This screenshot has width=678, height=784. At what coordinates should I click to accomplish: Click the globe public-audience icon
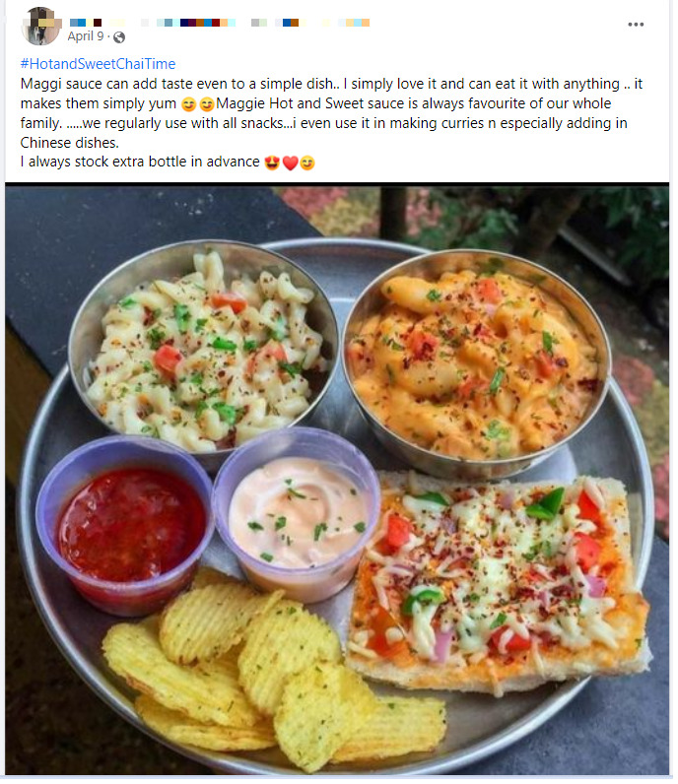point(119,37)
